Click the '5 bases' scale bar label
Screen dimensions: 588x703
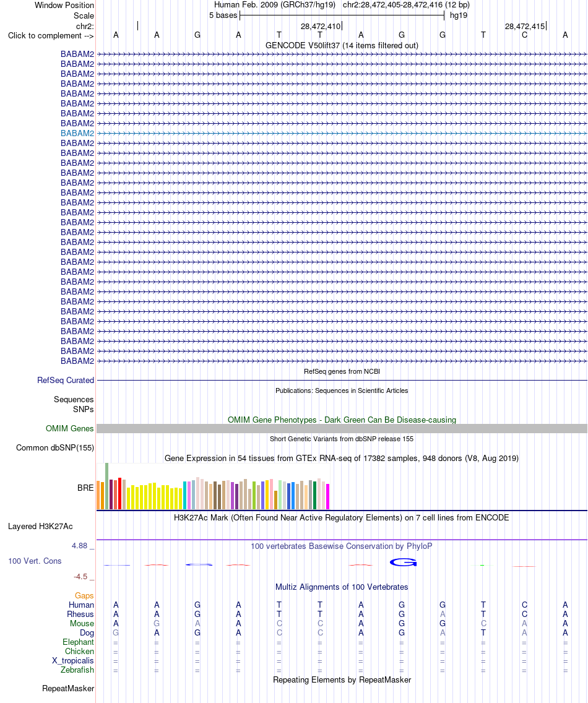pyautogui.click(x=223, y=15)
